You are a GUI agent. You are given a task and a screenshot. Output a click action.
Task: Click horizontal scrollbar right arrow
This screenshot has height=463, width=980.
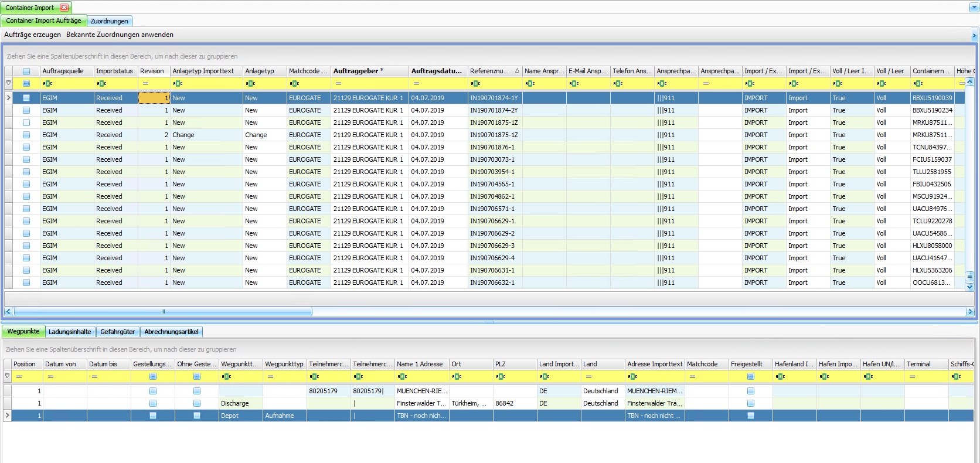(970, 312)
